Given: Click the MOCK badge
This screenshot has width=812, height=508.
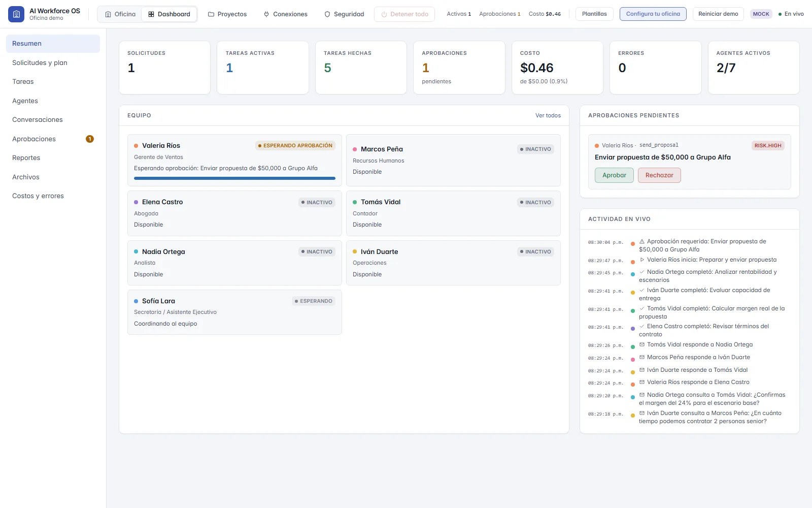Looking at the screenshot, I should click(761, 14).
